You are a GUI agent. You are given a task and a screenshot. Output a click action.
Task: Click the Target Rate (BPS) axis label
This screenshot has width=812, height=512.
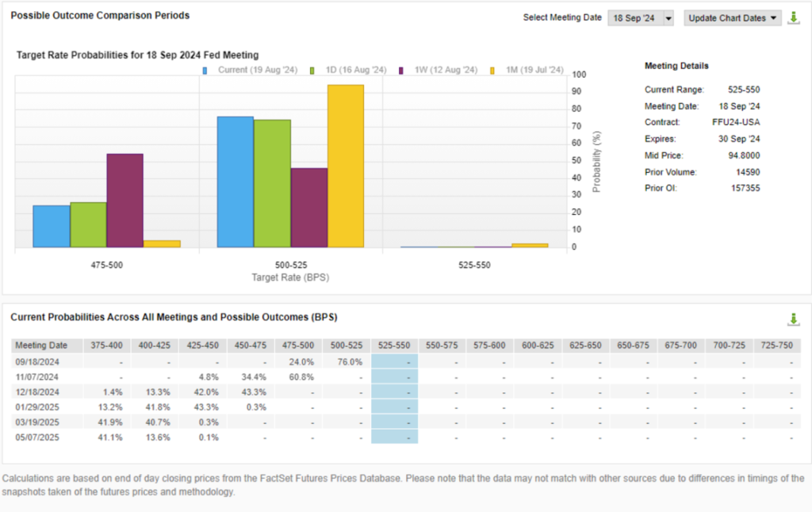[290, 277]
